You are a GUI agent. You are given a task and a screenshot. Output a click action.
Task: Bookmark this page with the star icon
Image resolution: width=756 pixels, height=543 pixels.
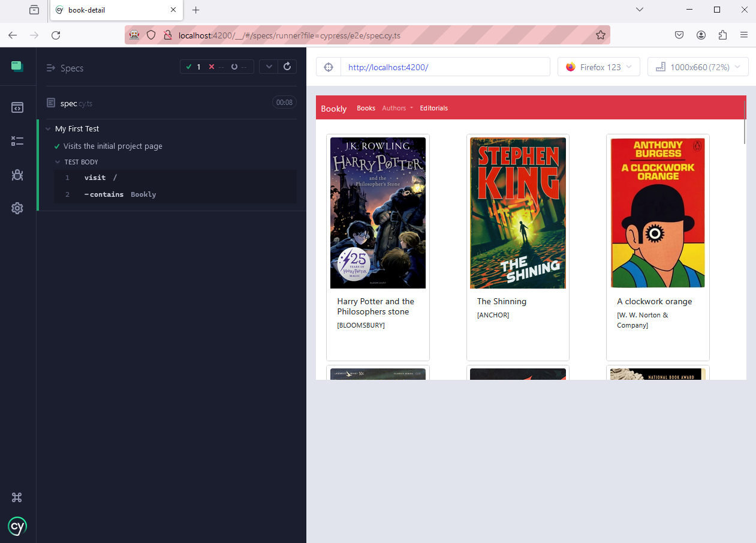pos(600,35)
